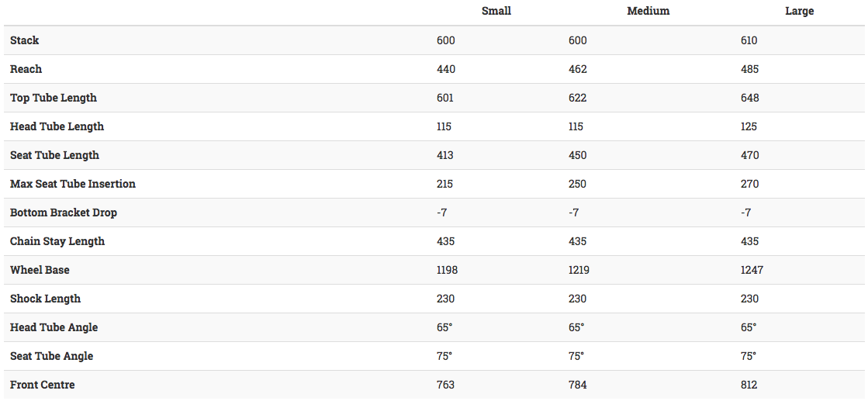Click the Front Centre row label
Viewport: 868px width, 401px height.
tap(43, 385)
